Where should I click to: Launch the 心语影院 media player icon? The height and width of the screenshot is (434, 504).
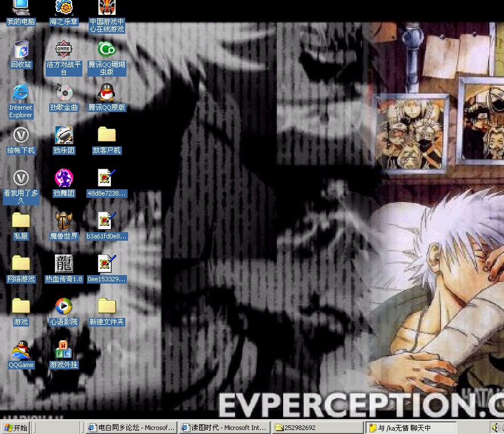[64, 306]
